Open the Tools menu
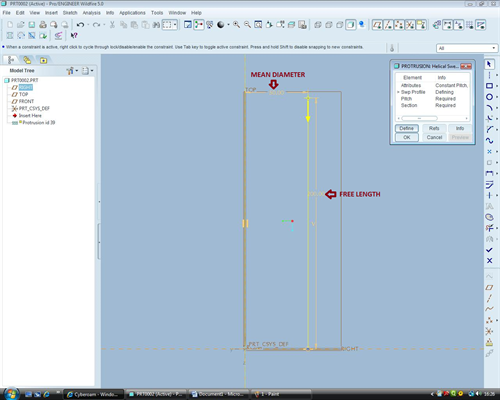Image resolution: width=500 pixels, height=400 pixels. click(x=157, y=13)
